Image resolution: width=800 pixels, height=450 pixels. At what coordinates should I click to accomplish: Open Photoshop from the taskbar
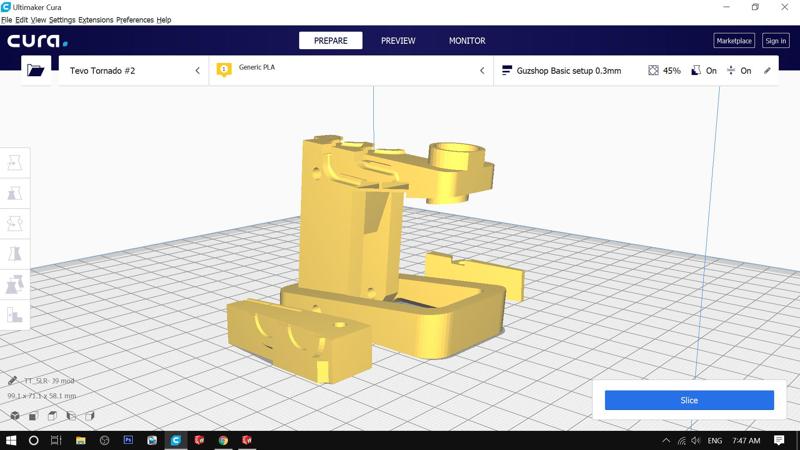tap(128, 440)
